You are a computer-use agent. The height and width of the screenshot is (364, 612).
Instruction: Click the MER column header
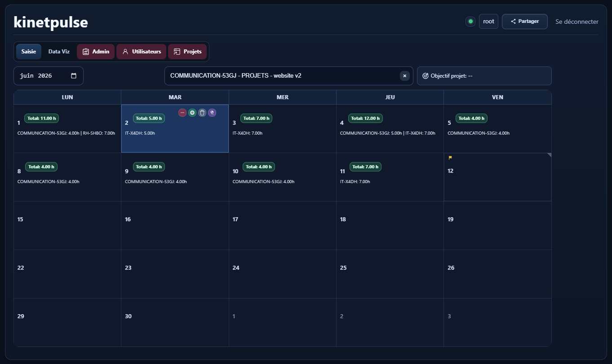(x=283, y=97)
